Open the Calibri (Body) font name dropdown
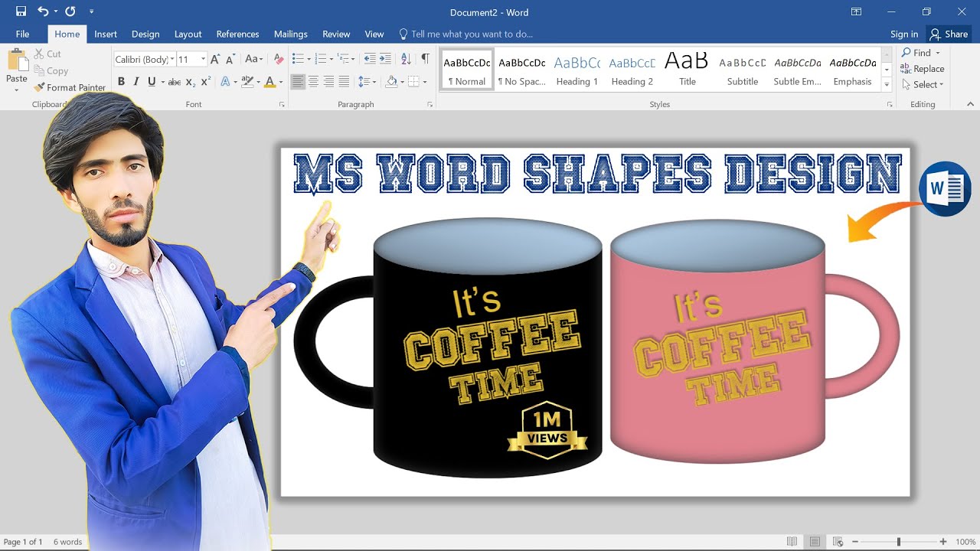Image resolution: width=980 pixels, height=551 pixels. [x=172, y=59]
